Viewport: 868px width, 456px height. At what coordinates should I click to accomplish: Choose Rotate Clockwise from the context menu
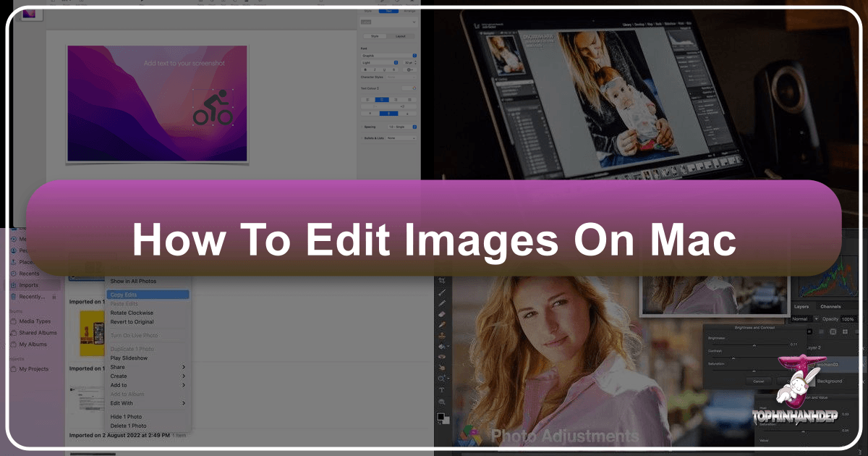(x=142, y=313)
